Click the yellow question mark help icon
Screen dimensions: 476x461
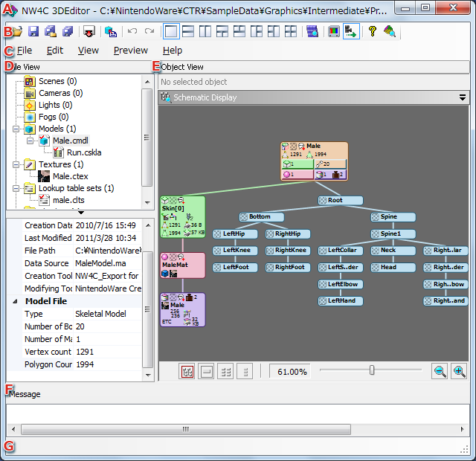[373, 31]
